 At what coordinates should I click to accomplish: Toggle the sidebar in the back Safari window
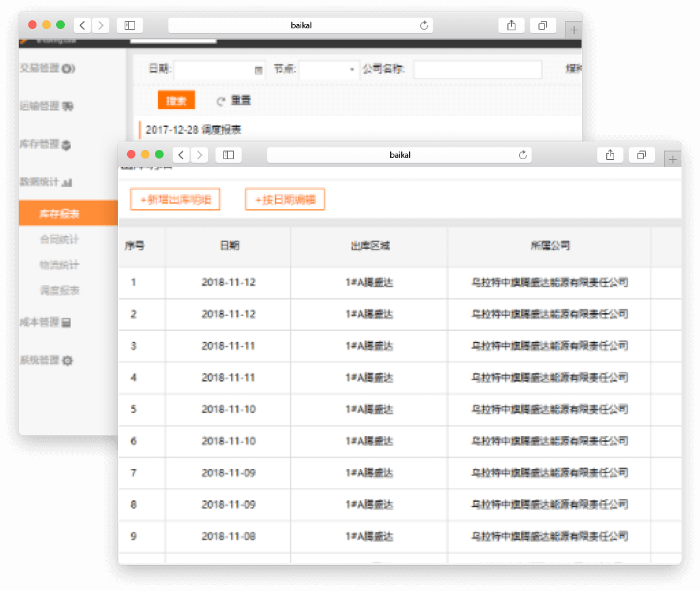tap(130, 26)
